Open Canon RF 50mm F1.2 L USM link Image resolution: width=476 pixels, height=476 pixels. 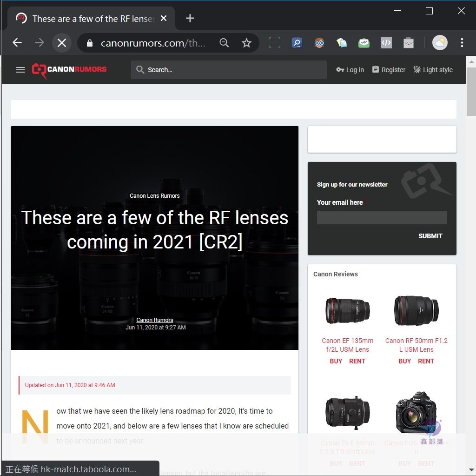[x=416, y=345]
